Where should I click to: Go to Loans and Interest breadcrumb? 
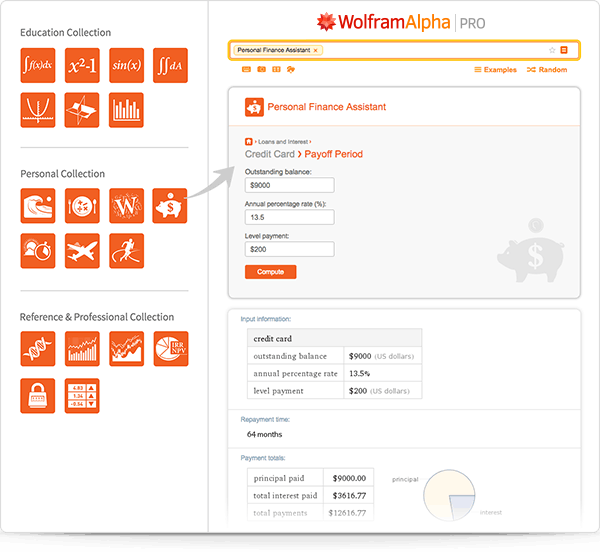coord(283,142)
